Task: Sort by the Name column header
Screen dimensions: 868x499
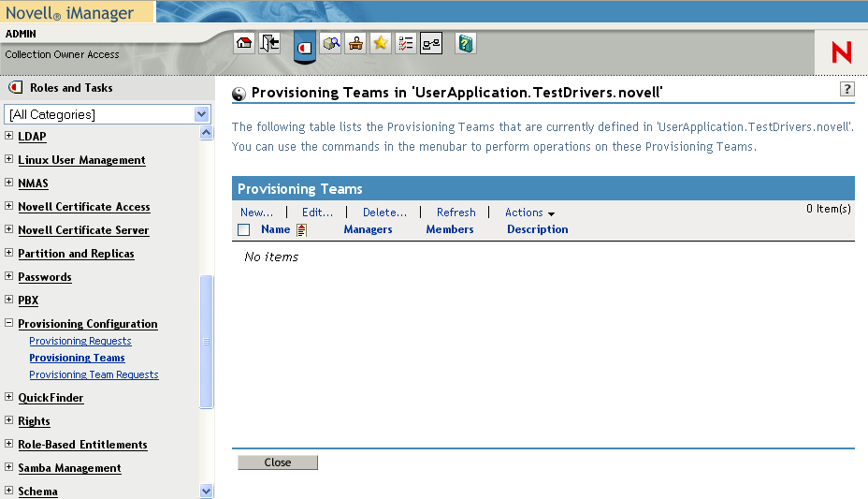Action: point(276,229)
